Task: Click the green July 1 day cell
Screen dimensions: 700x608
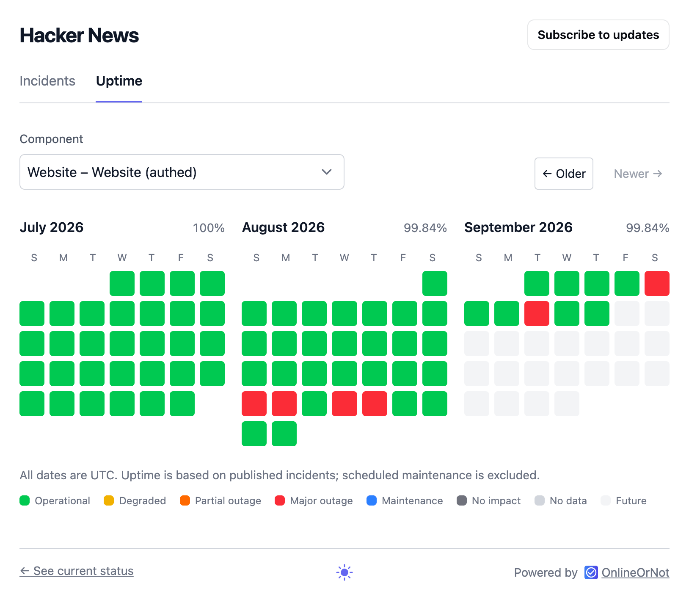Action: click(122, 283)
